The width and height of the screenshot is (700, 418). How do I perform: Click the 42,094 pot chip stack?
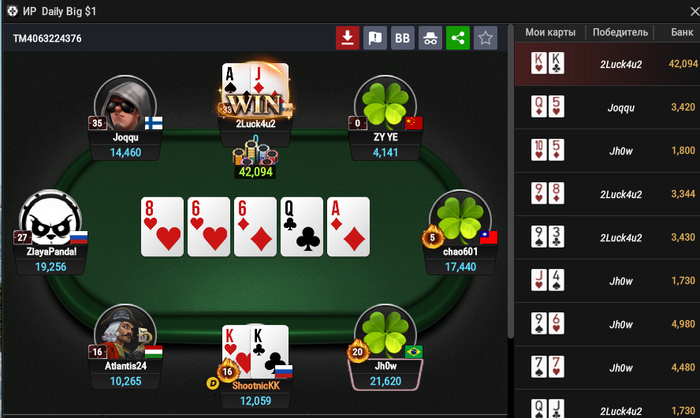coord(255,159)
